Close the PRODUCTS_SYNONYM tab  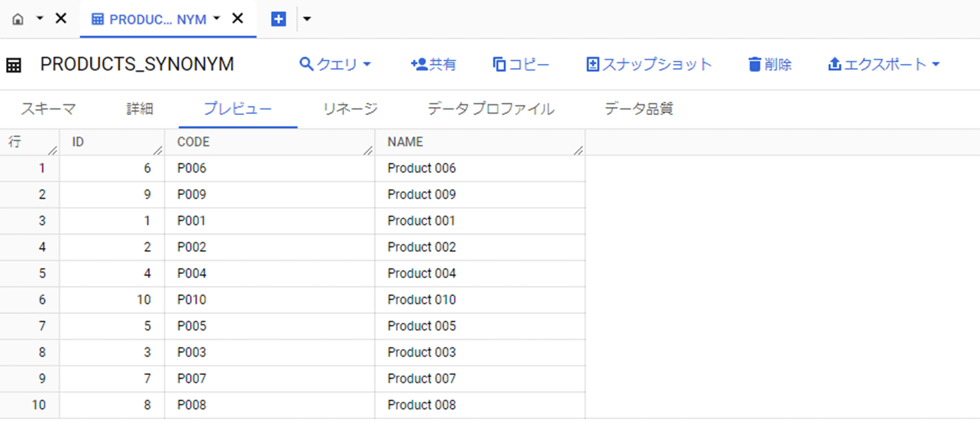click(238, 19)
